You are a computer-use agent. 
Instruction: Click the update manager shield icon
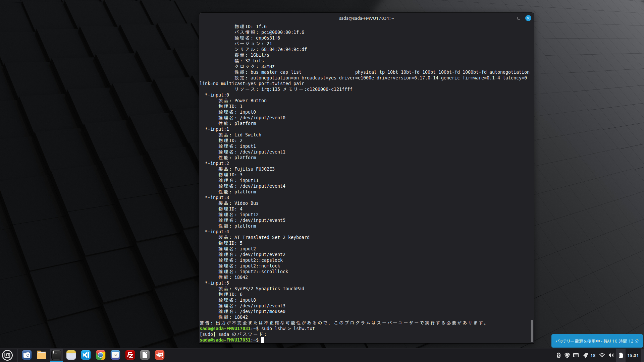pyautogui.click(x=567, y=355)
